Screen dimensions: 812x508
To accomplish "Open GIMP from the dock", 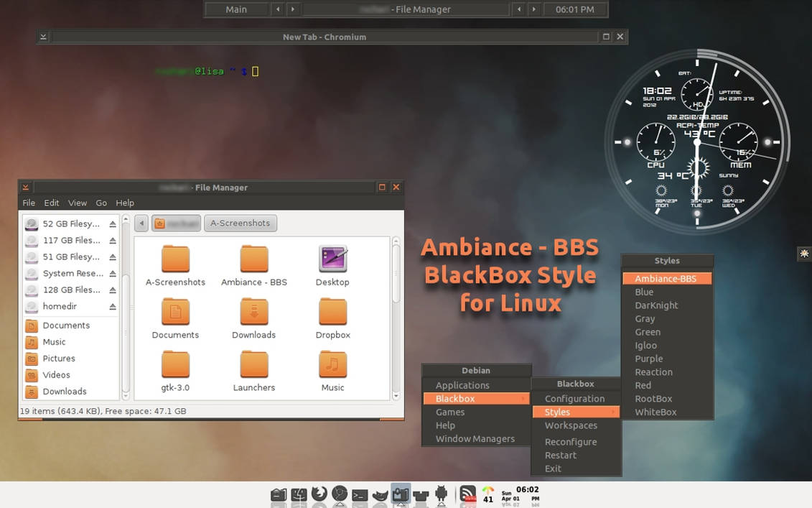I will coord(380,494).
